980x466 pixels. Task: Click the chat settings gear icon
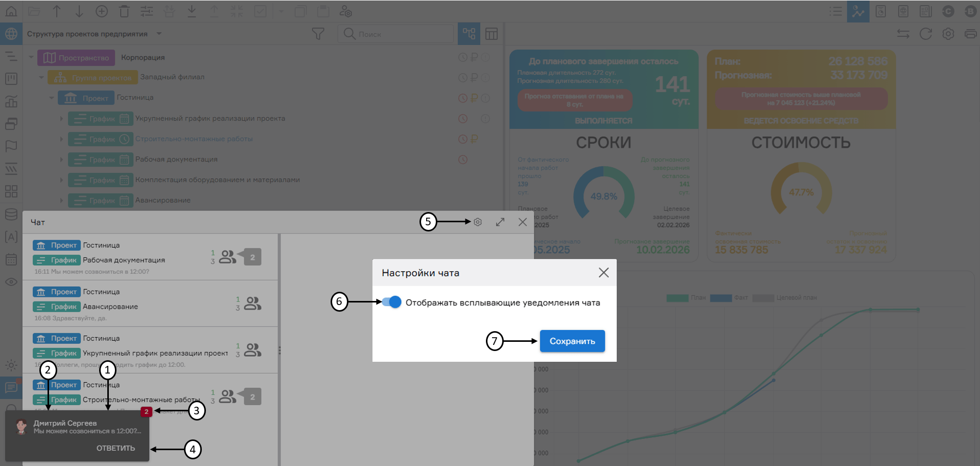coord(478,222)
